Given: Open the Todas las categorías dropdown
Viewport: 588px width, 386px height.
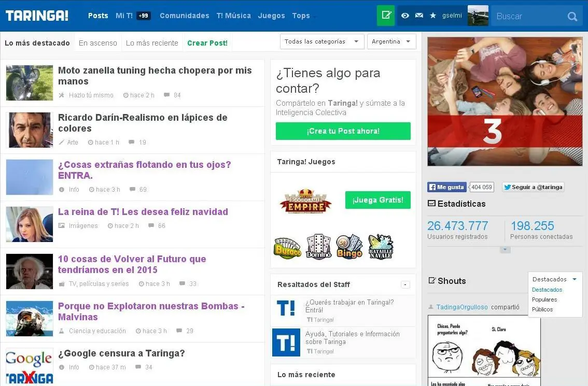Looking at the screenshot, I should (322, 41).
